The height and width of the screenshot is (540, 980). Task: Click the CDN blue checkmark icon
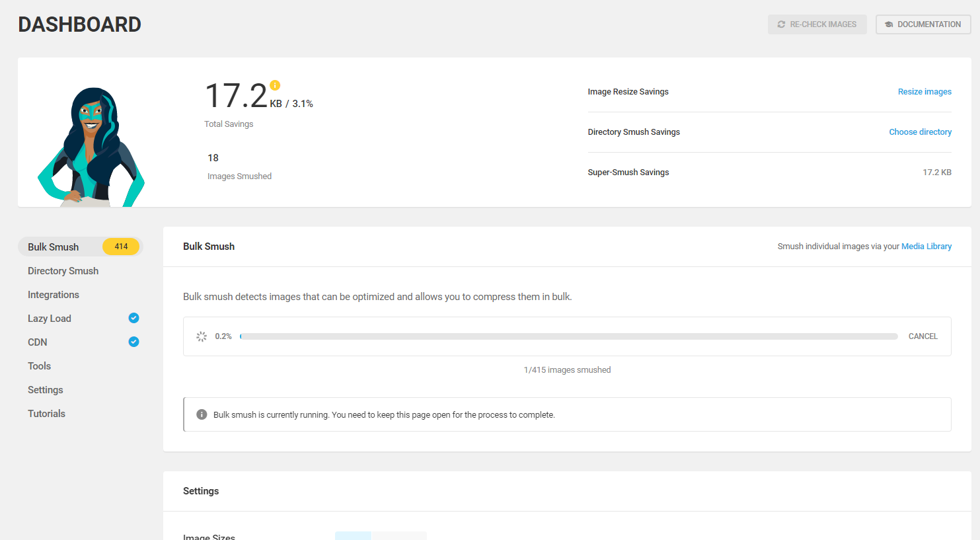coord(133,342)
